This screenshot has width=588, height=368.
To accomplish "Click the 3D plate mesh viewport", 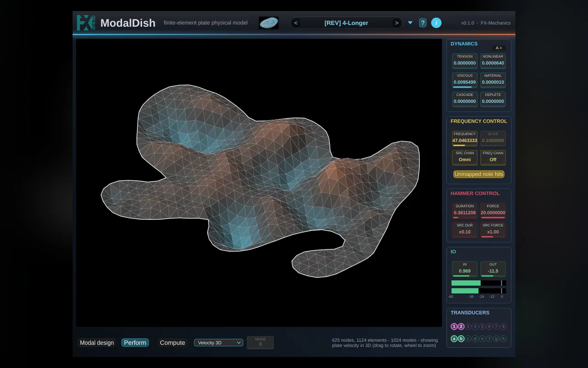I will 259,183.
